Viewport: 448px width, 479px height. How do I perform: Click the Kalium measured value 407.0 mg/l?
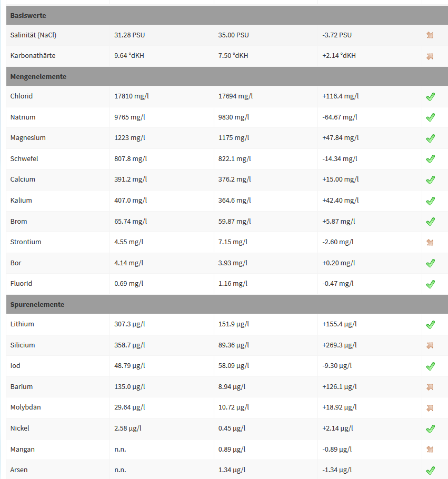130,201
